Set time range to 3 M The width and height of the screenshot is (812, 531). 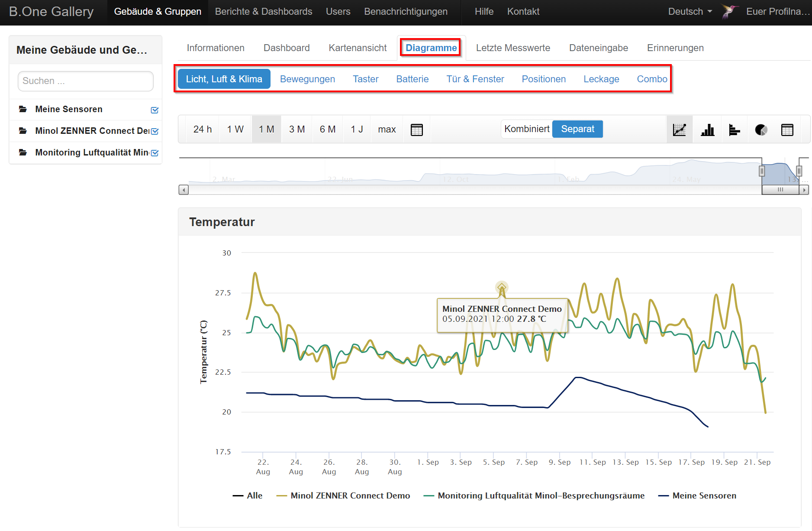297,130
